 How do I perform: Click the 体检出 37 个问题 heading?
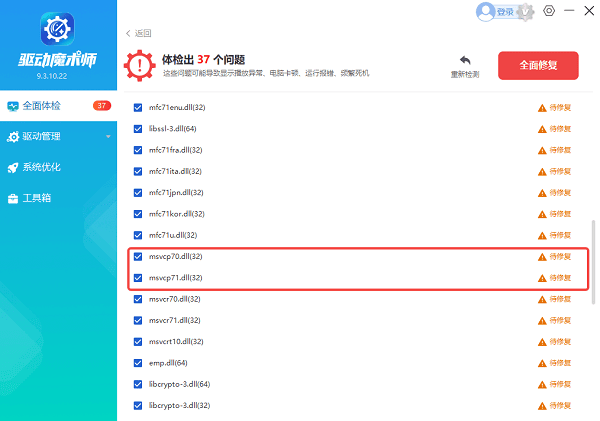point(203,60)
